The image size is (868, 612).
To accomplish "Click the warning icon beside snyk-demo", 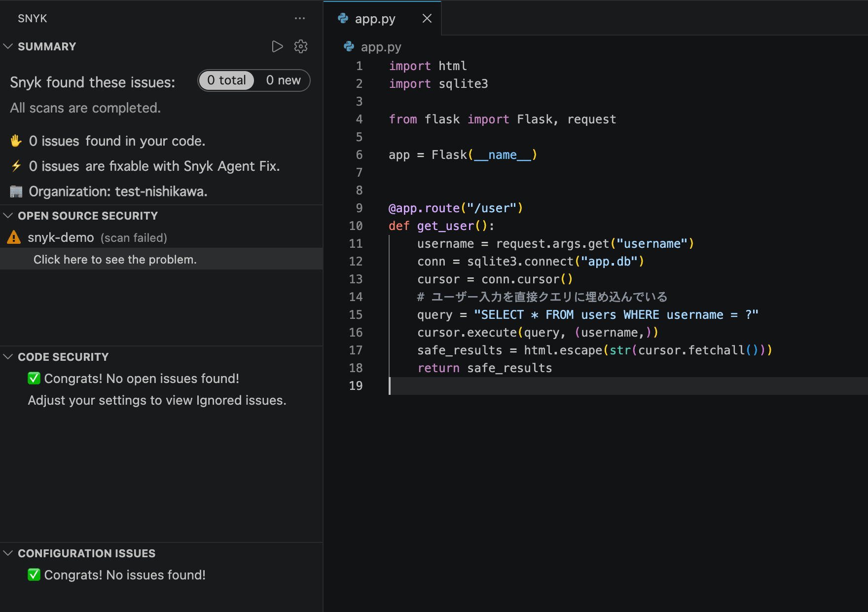I will pos(14,238).
